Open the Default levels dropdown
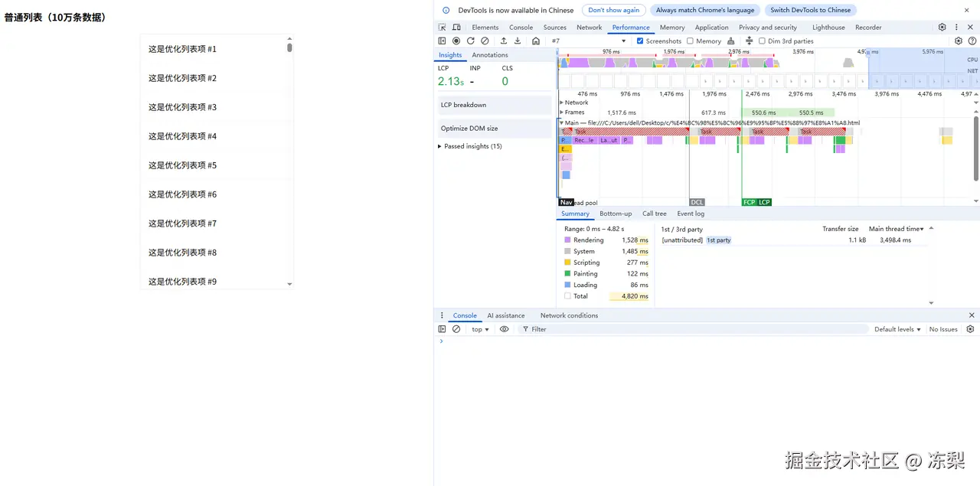 897,329
